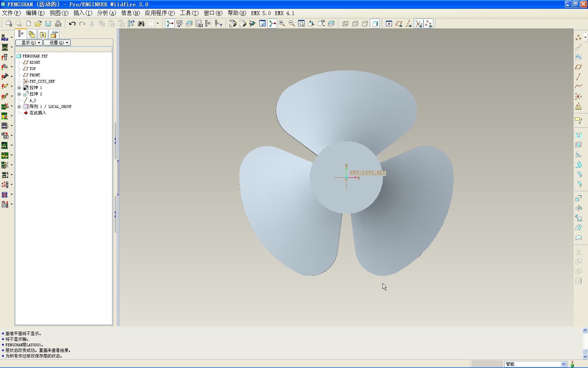Expand the 阵列 1 / LOCAL_GROUP node
This screenshot has height=368, width=588.
coord(19,107)
